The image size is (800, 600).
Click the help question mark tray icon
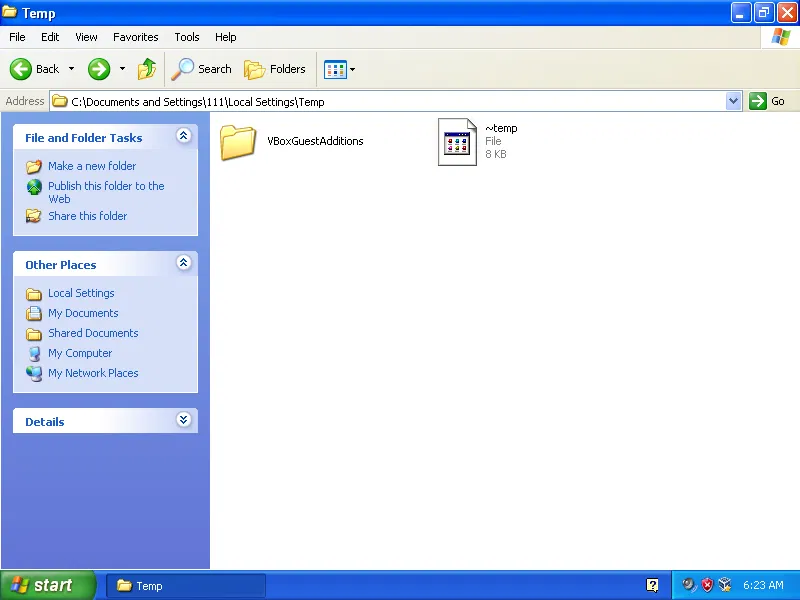[652, 585]
